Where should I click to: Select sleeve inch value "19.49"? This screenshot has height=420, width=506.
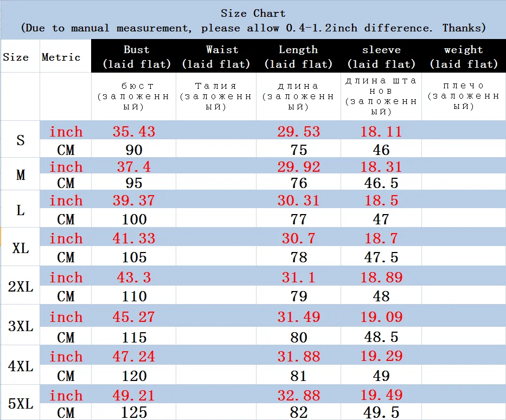tap(381, 396)
